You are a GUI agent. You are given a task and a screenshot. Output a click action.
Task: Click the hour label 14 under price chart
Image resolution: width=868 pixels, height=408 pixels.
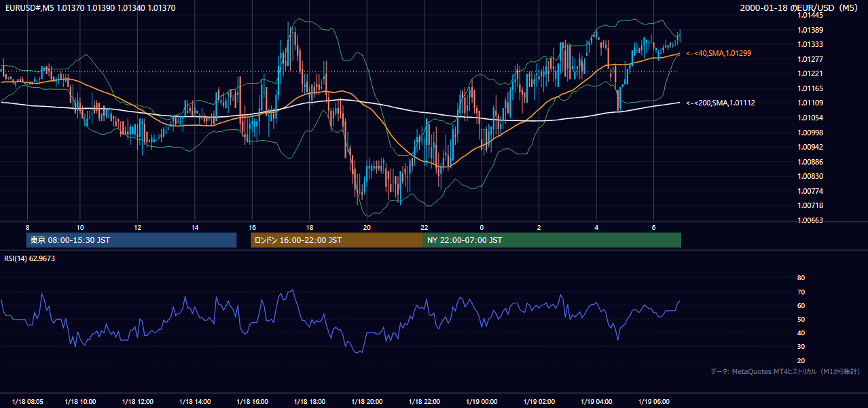pyautogui.click(x=195, y=227)
